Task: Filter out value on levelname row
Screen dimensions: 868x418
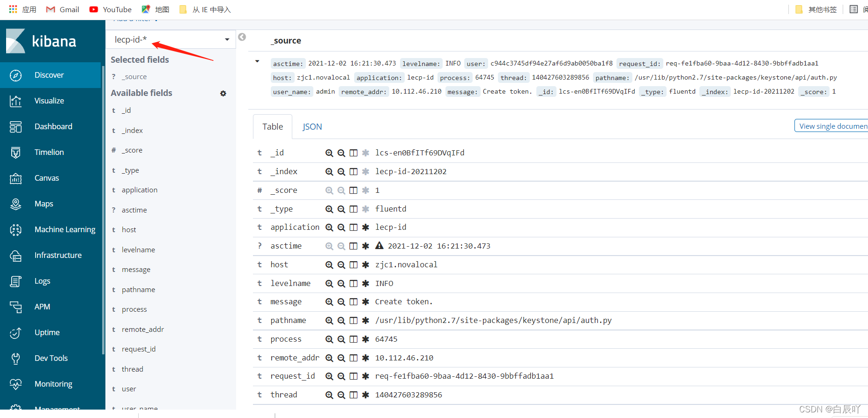Action: click(341, 284)
